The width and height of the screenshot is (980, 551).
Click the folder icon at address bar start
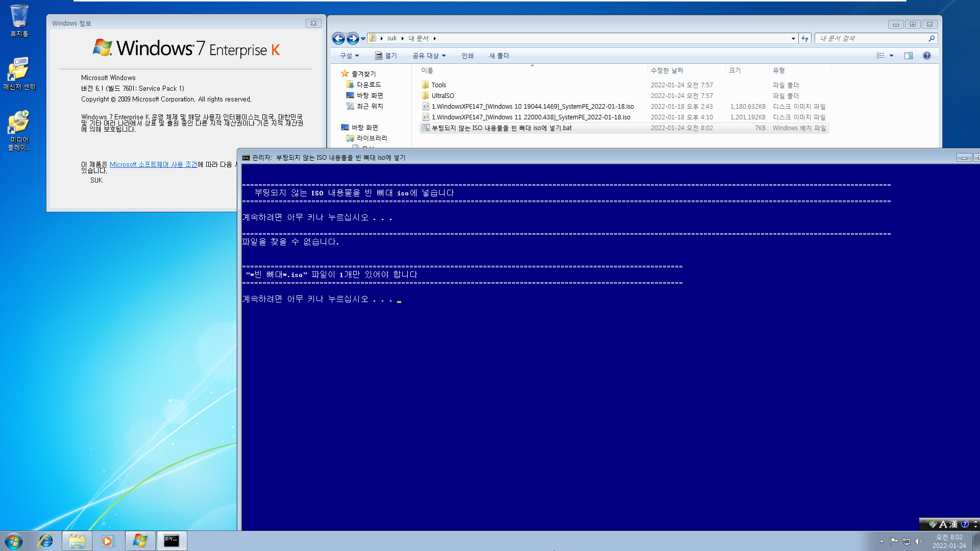[373, 38]
